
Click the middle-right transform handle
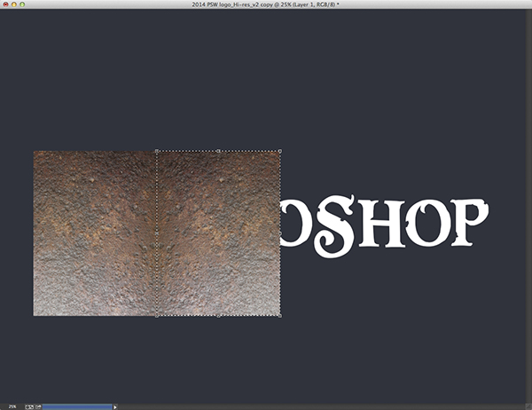pos(280,233)
